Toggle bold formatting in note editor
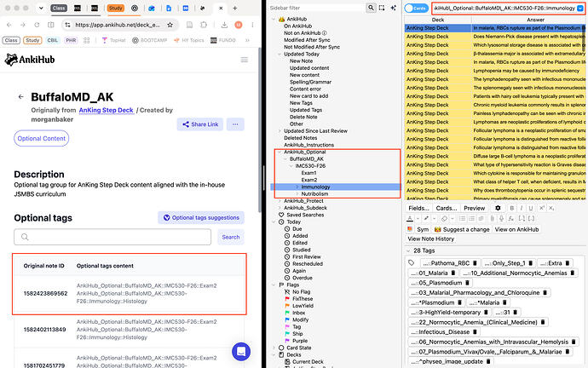This screenshot has width=588, height=368. tap(512, 208)
